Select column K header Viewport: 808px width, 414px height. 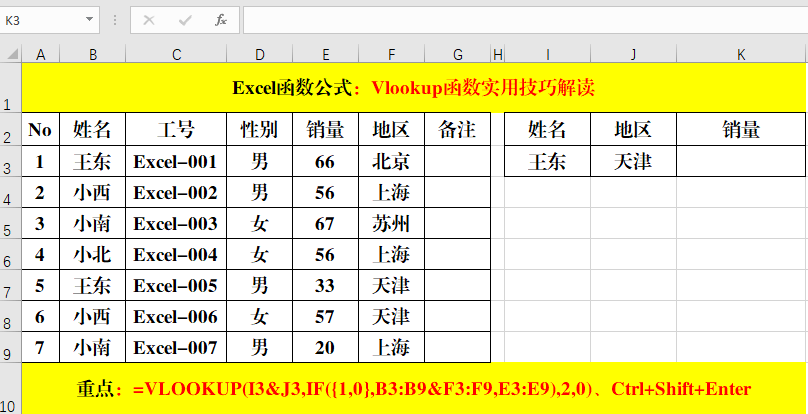point(741,54)
